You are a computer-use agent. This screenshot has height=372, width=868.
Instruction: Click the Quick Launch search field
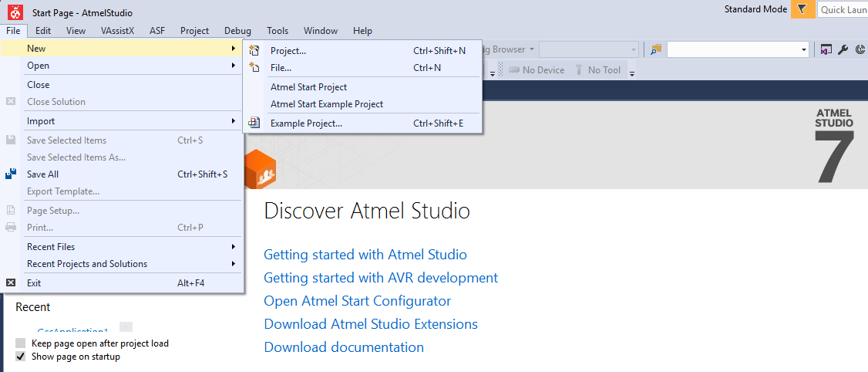843,10
